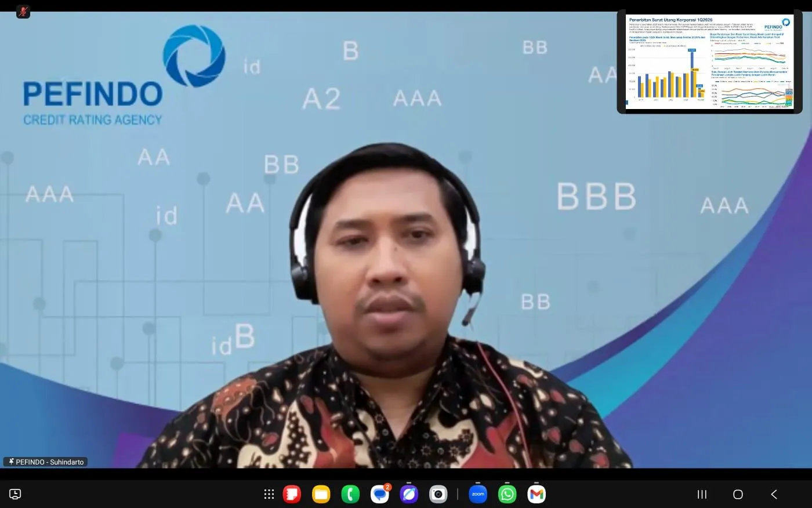Tap the muted microphone indicator
This screenshot has width=812, height=508.
[23, 12]
